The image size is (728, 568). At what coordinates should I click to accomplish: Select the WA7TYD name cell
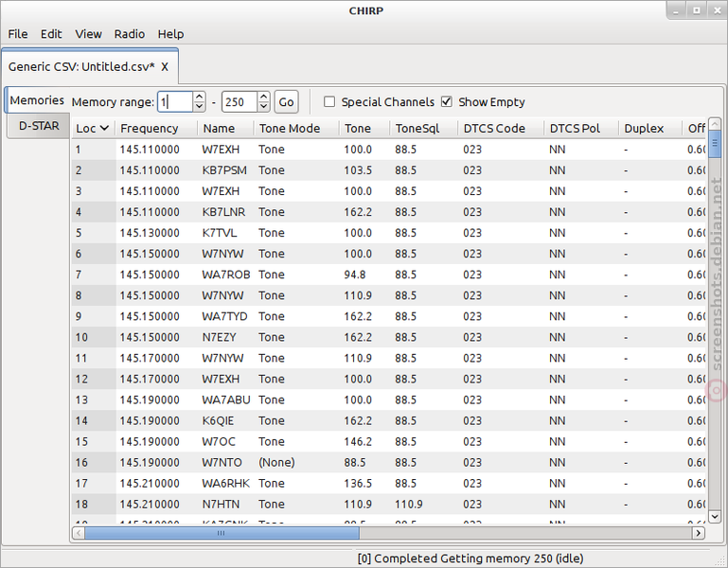coord(224,317)
